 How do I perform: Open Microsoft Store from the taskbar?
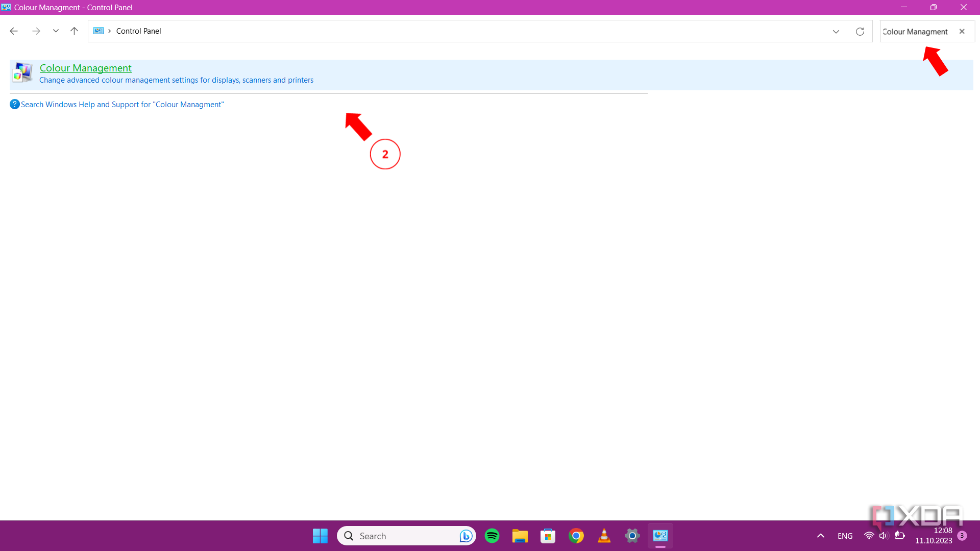pos(548,536)
